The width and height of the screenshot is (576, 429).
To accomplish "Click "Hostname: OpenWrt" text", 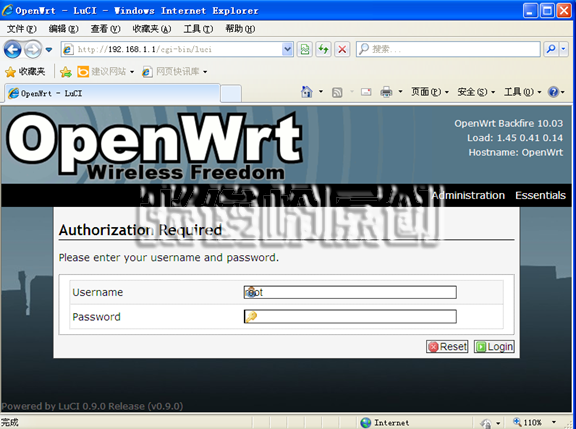I will point(515,152).
